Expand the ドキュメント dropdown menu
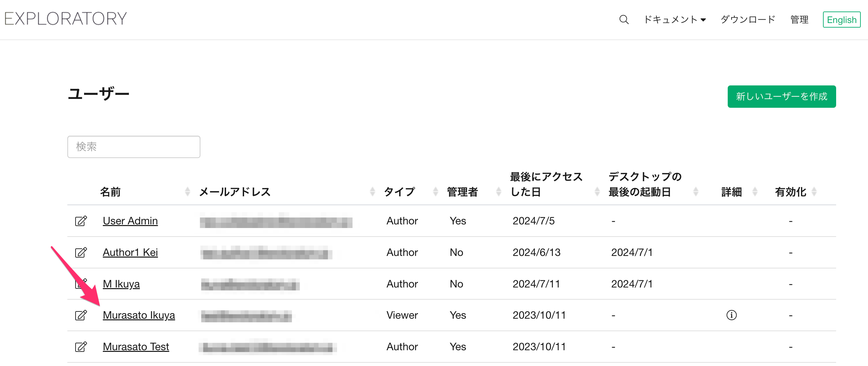The image size is (868, 366). pos(674,19)
